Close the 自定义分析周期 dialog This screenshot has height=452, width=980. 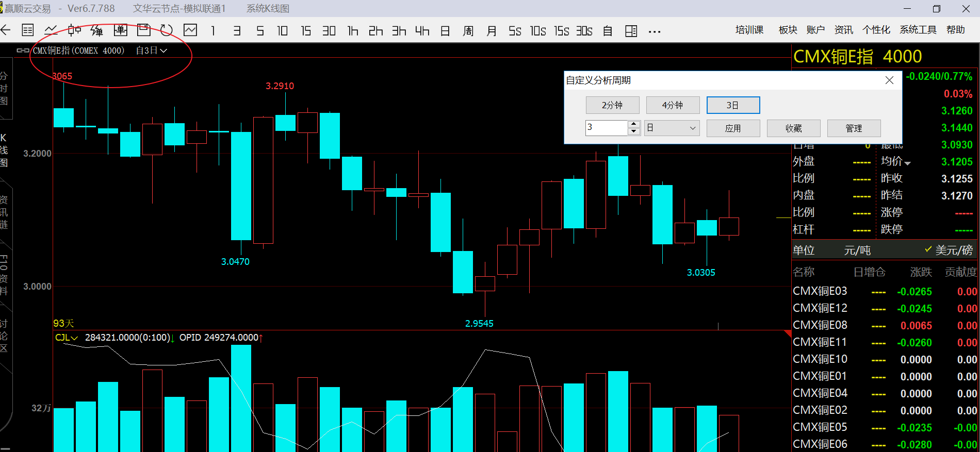pyautogui.click(x=889, y=80)
